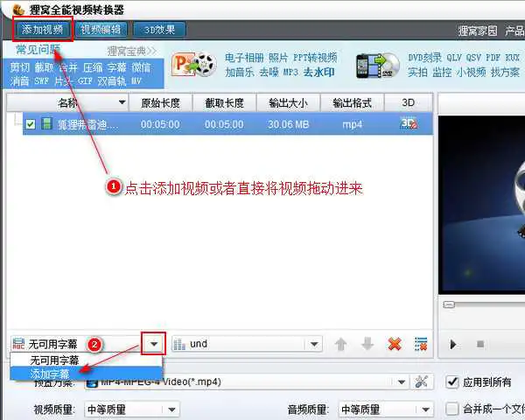Viewport: 525px width, 420px height.
Task: Click the 原始长度 column header
Action: [160, 103]
